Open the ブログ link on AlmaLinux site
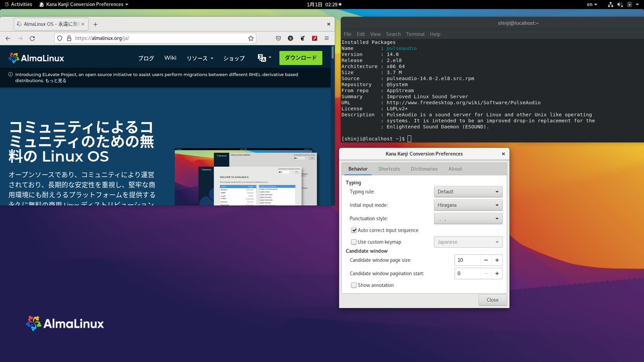 tap(146, 58)
